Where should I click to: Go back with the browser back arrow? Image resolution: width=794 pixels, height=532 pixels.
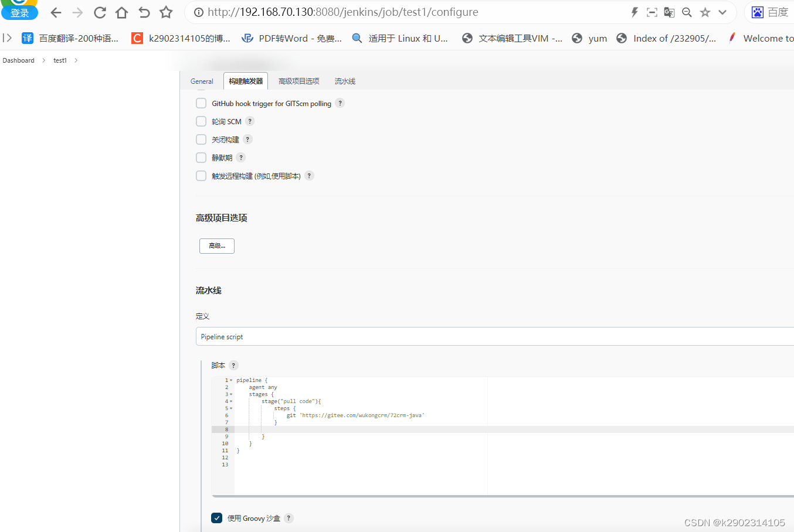tap(56, 12)
